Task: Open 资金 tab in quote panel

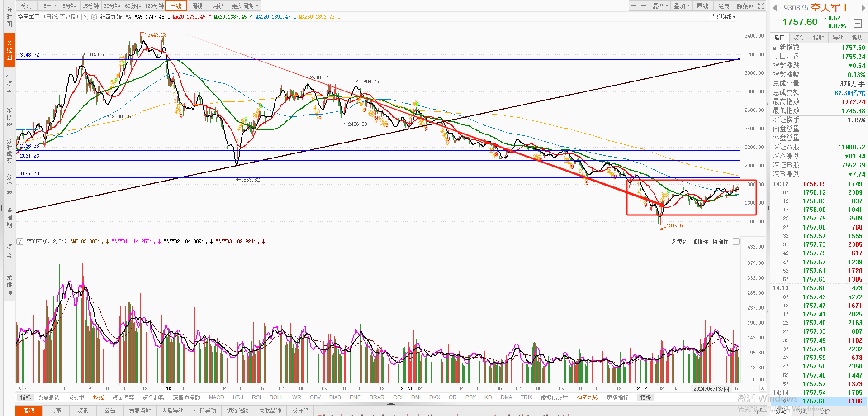Action: tap(799, 38)
